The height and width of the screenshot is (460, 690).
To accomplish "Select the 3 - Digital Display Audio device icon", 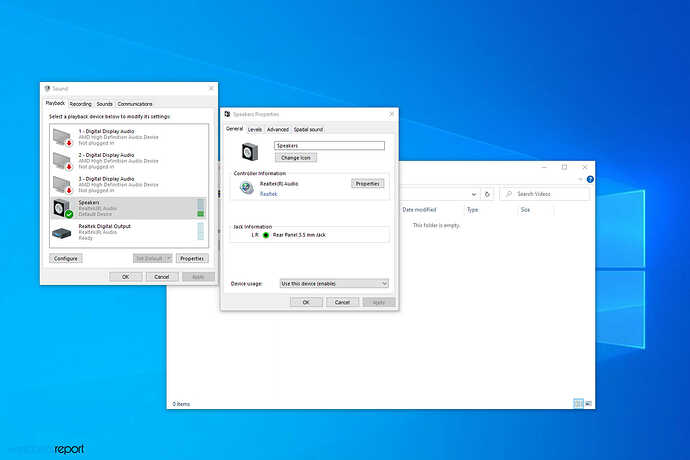I will click(x=62, y=183).
